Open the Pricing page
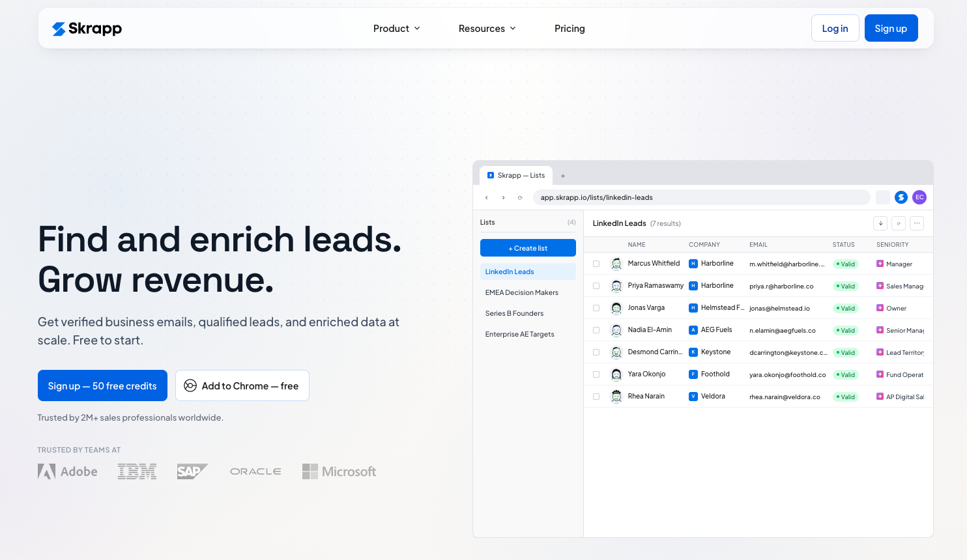The height and width of the screenshot is (560, 967). click(x=570, y=29)
